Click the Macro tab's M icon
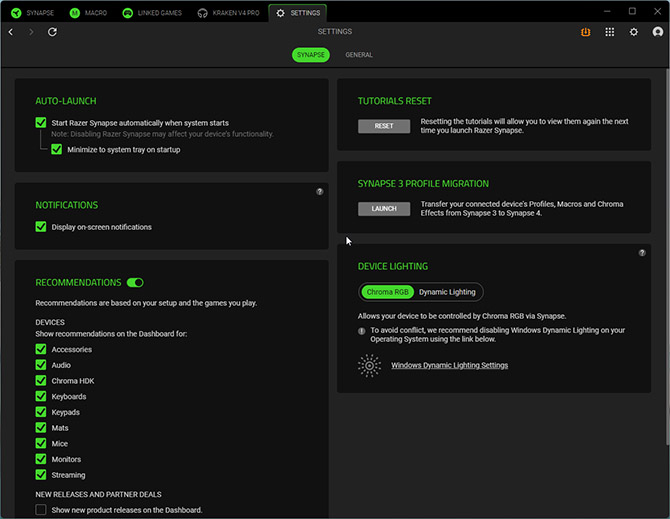The width and height of the screenshot is (670, 519). point(75,13)
